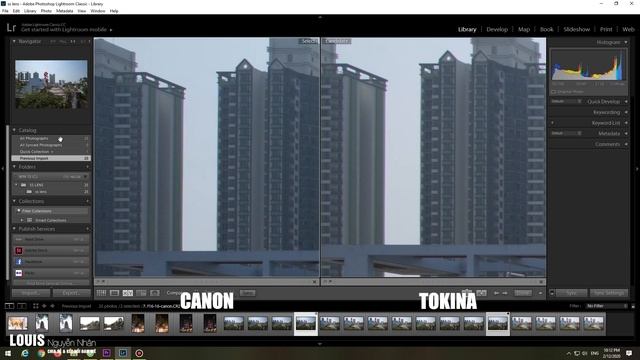The height and width of the screenshot is (360, 640).
Task: Expand the Keywording panel
Action: pyautogui.click(x=626, y=112)
